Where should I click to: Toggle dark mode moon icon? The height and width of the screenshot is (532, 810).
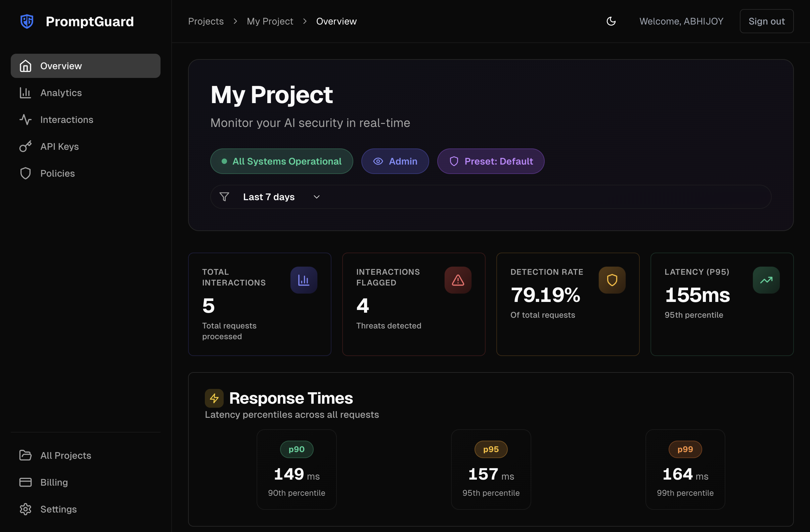[611, 21]
